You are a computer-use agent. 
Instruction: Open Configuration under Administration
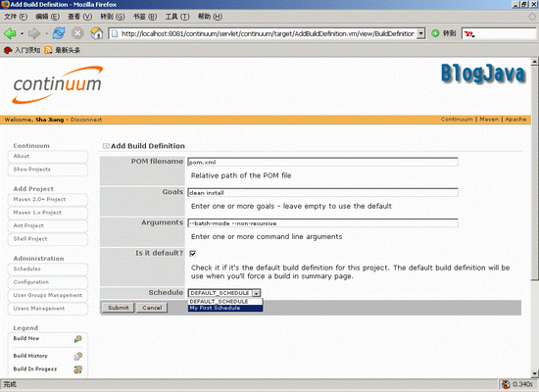pos(47,282)
